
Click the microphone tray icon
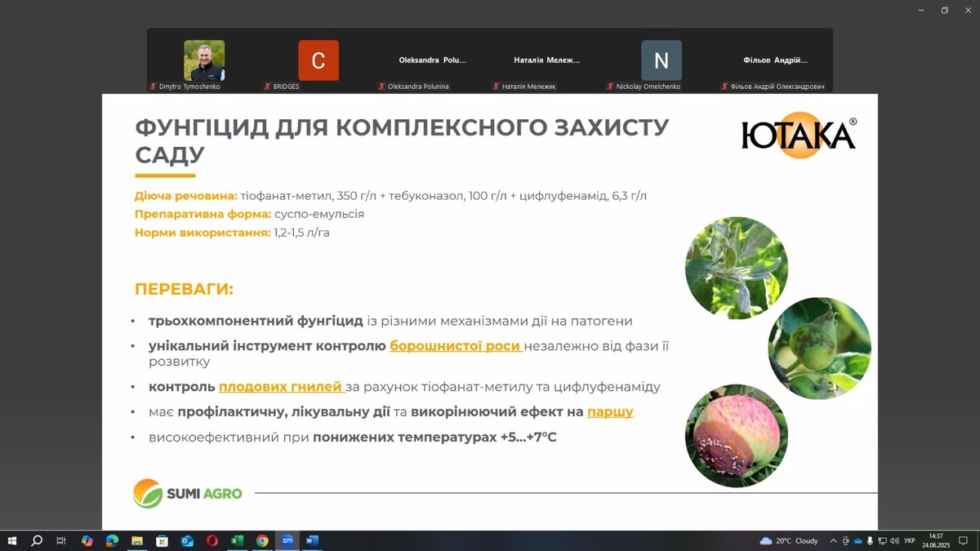pyautogui.click(x=870, y=540)
